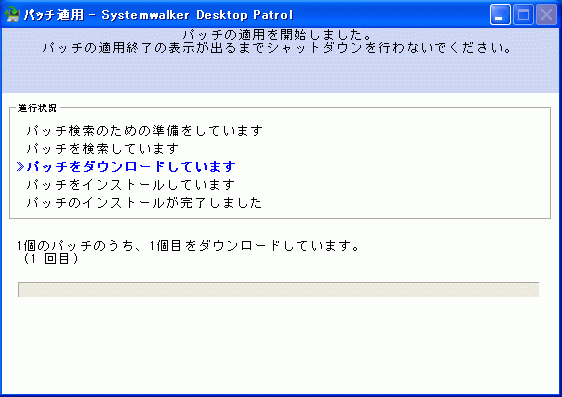Click the window title パッチ適用 - Systemwalker Desktop Patrol
This screenshot has height=397, width=562.
158,15
